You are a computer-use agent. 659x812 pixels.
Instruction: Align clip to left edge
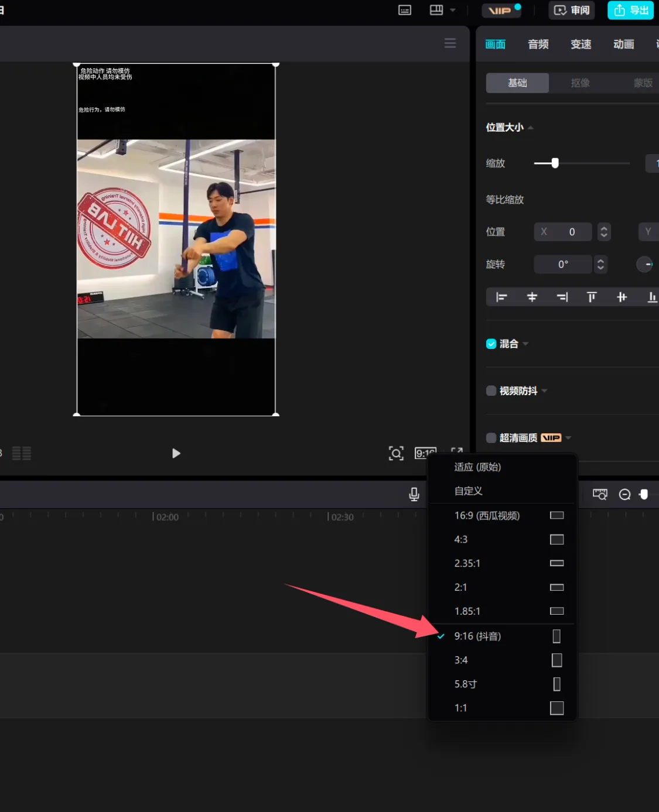(501, 297)
